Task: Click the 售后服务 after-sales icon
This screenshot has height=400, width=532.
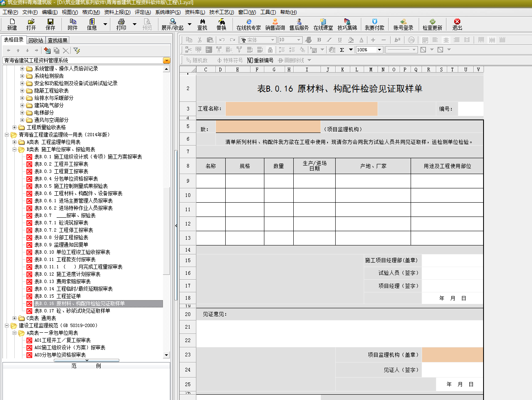Action: [299, 24]
